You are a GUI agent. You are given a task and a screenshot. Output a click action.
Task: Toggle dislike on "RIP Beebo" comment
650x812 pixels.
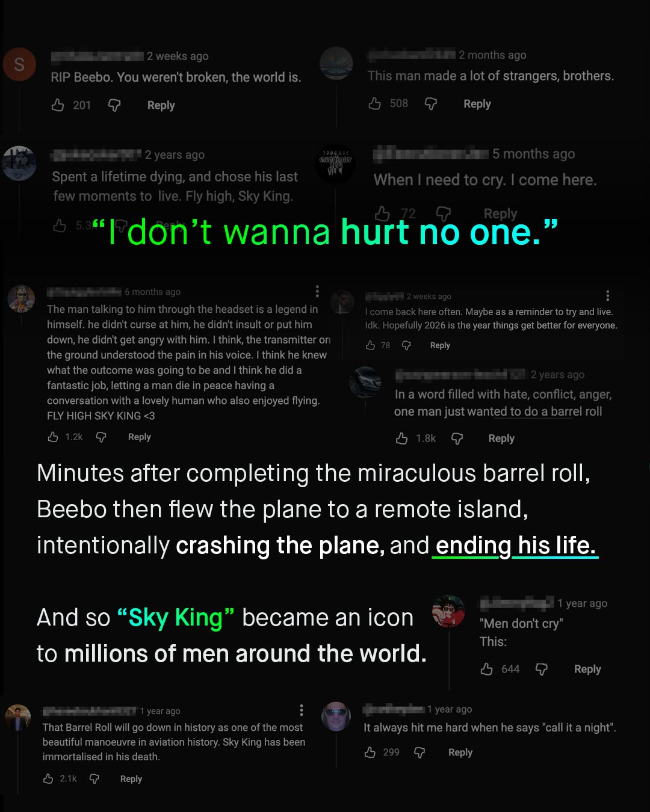[113, 105]
